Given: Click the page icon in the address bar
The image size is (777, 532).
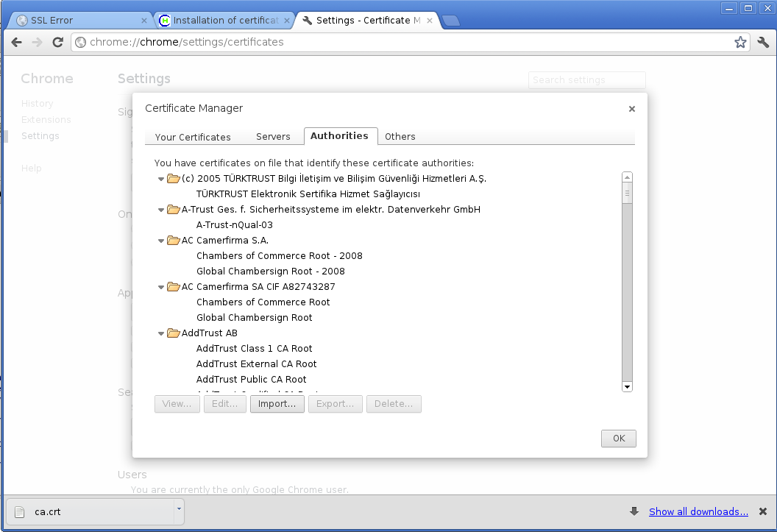Looking at the screenshot, I should point(81,43).
